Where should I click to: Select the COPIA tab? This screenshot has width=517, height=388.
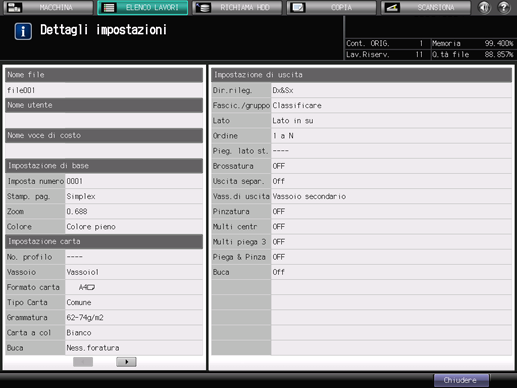pyautogui.click(x=331, y=7)
